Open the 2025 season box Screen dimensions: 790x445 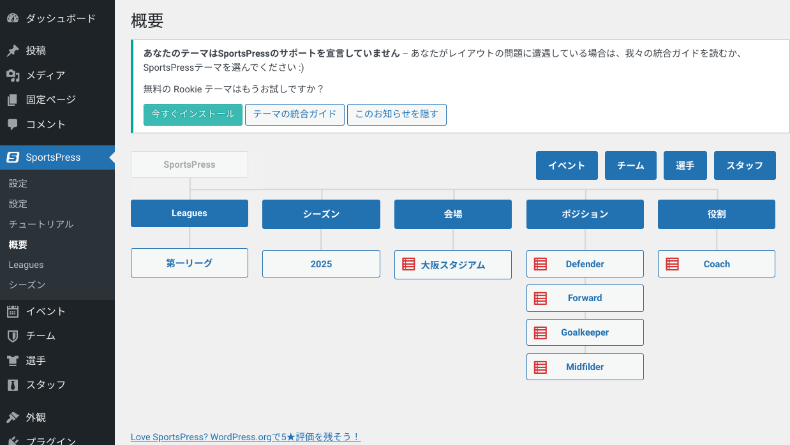point(321,264)
